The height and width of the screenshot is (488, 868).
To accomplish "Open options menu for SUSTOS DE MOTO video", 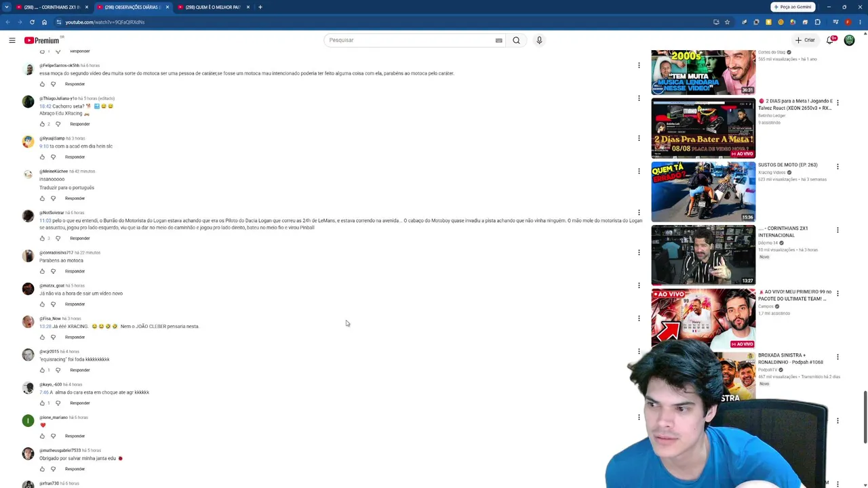I will click(x=837, y=167).
